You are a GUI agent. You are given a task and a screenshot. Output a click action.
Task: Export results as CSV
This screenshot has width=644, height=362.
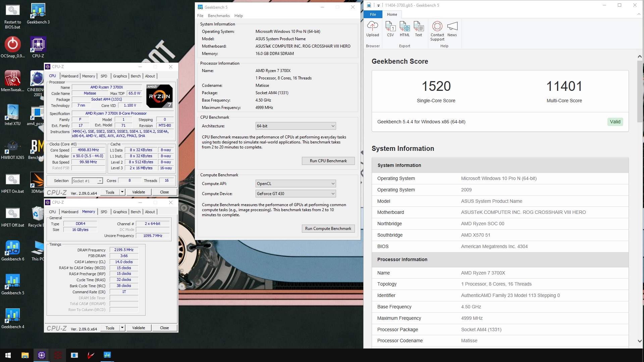390,29
